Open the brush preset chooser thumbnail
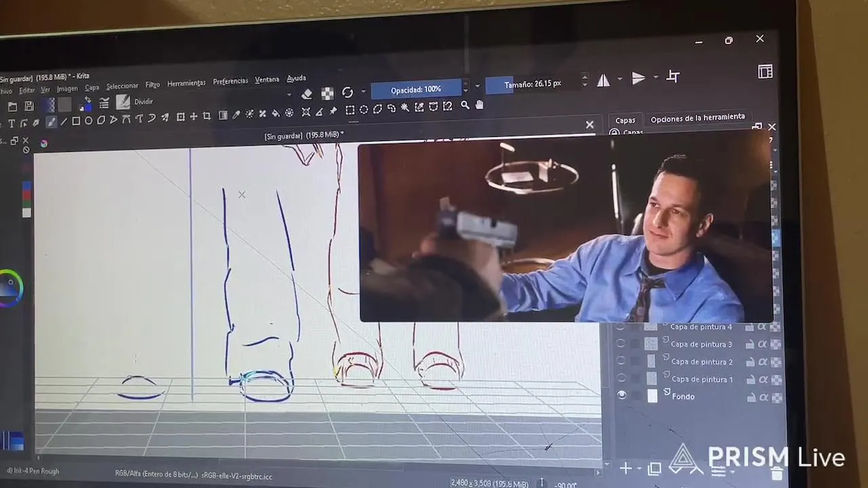Screen dimensions: 868x488 [123, 102]
